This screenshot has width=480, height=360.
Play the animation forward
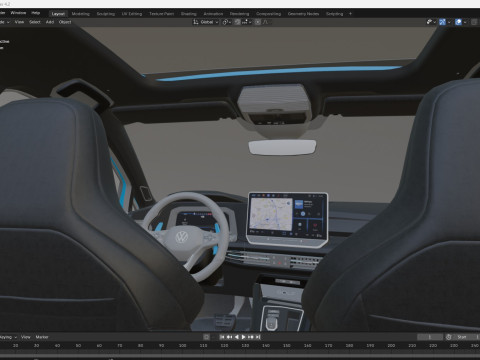244,337
